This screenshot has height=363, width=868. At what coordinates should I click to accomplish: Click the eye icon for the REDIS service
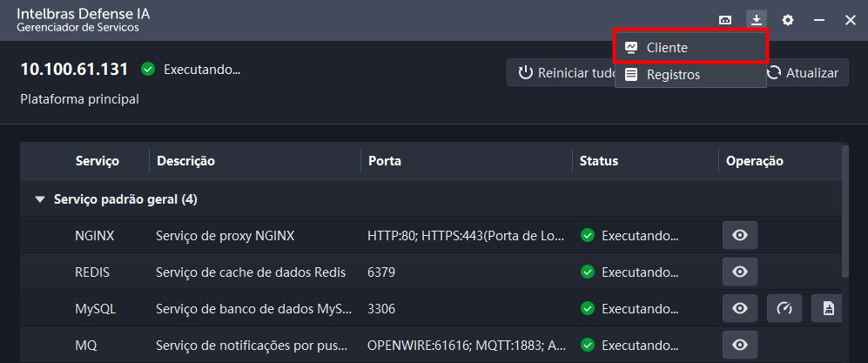coord(740,272)
